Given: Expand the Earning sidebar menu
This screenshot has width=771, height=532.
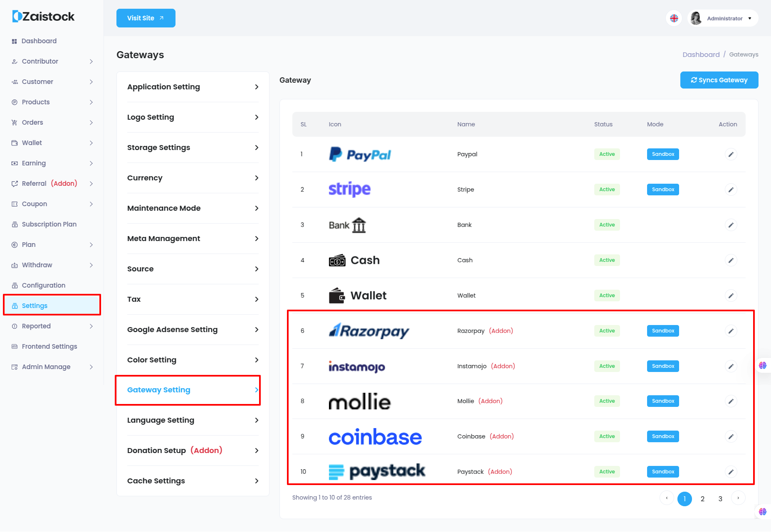Looking at the screenshot, I should point(52,163).
